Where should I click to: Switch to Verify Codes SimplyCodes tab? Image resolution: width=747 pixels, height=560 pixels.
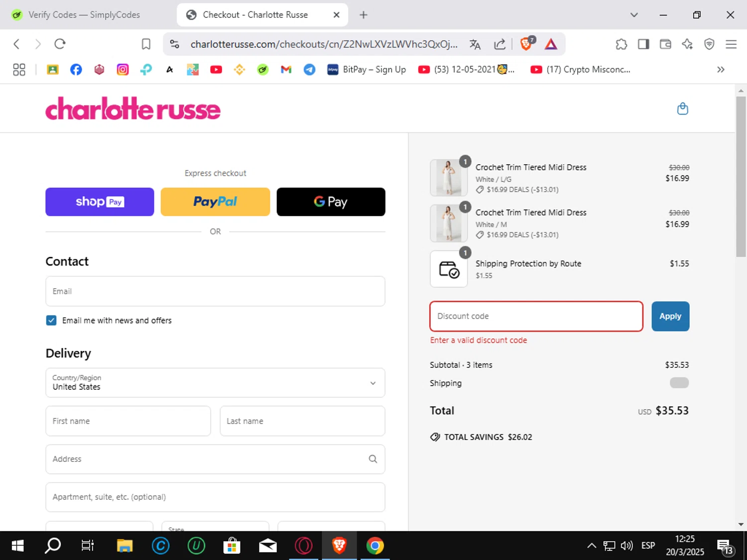(84, 15)
